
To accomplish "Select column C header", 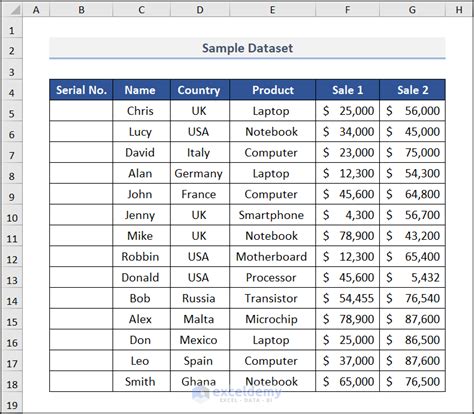I will pos(141,10).
